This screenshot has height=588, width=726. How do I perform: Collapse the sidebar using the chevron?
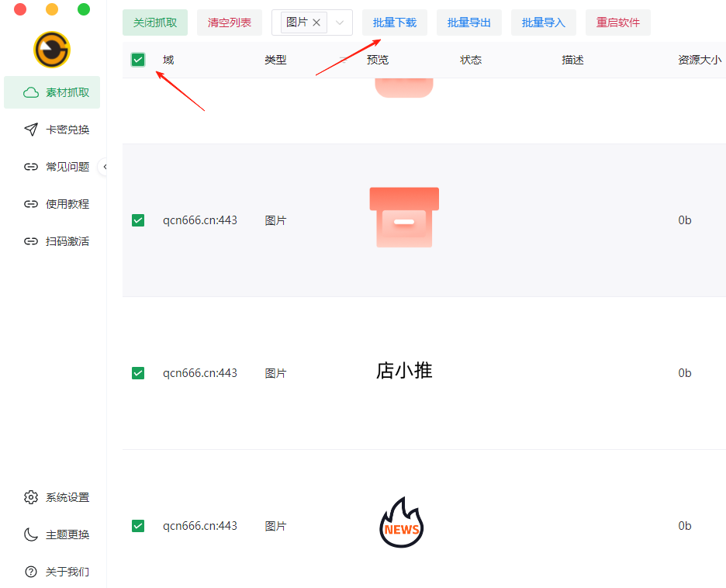pyautogui.click(x=105, y=166)
